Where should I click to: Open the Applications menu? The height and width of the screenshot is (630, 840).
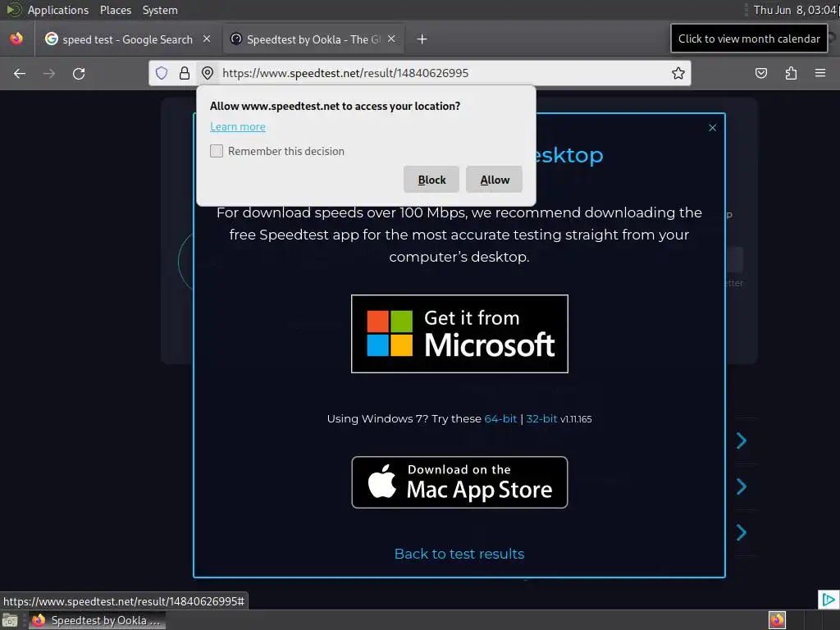tap(58, 10)
